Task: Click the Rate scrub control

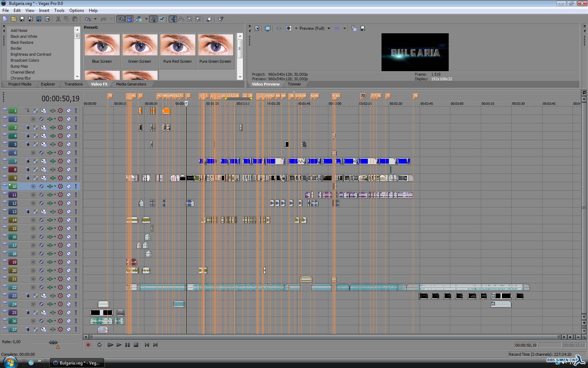Action: click(53, 342)
